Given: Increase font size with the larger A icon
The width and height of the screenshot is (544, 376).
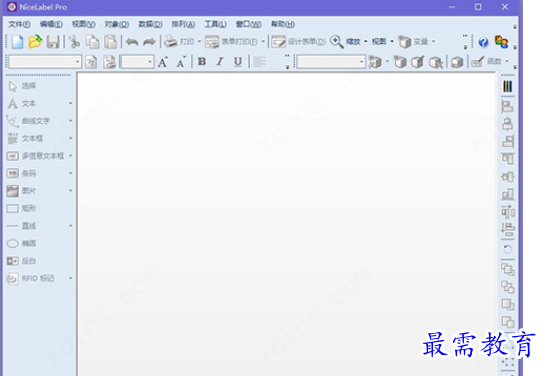Looking at the screenshot, I should (163, 62).
